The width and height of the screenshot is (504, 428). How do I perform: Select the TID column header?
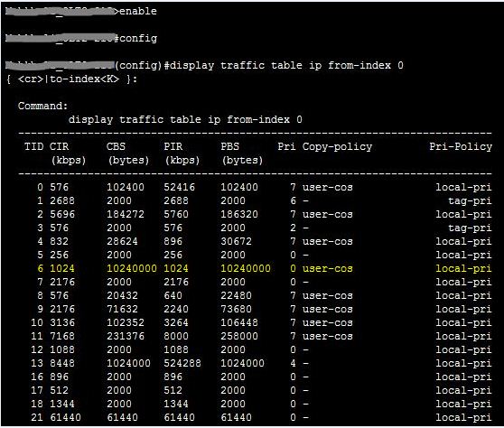(33, 146)
